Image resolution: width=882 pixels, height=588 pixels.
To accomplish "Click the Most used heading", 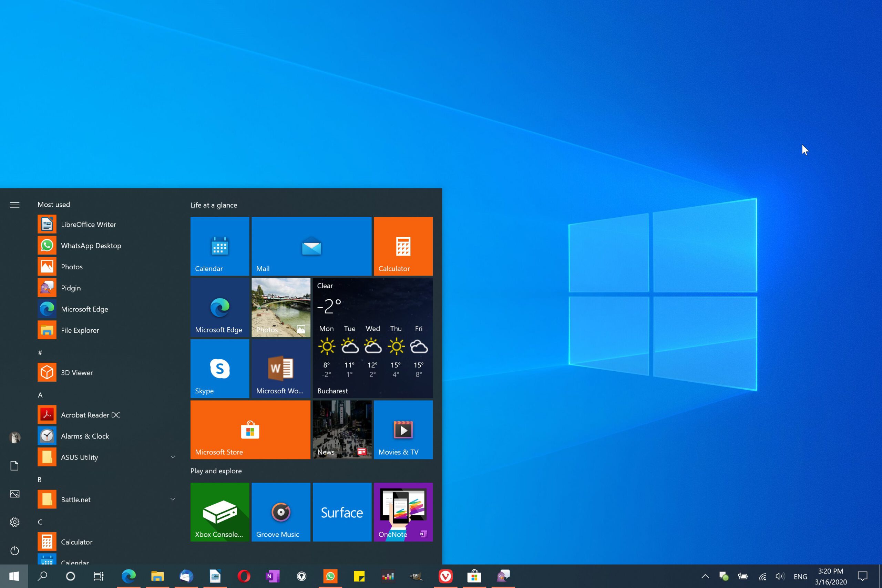I will 54,204.
